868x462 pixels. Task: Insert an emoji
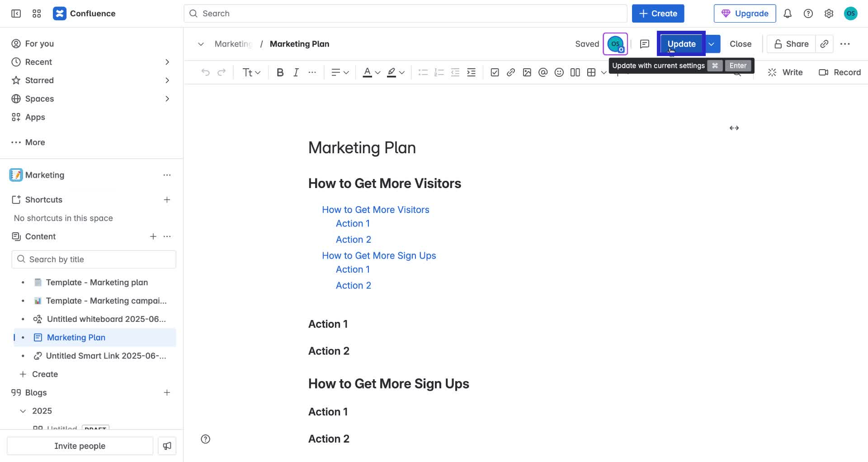[x=559, y=72]
